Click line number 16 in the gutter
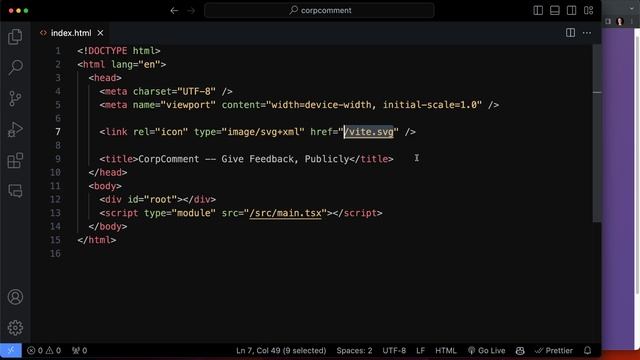 coord(55,253)
